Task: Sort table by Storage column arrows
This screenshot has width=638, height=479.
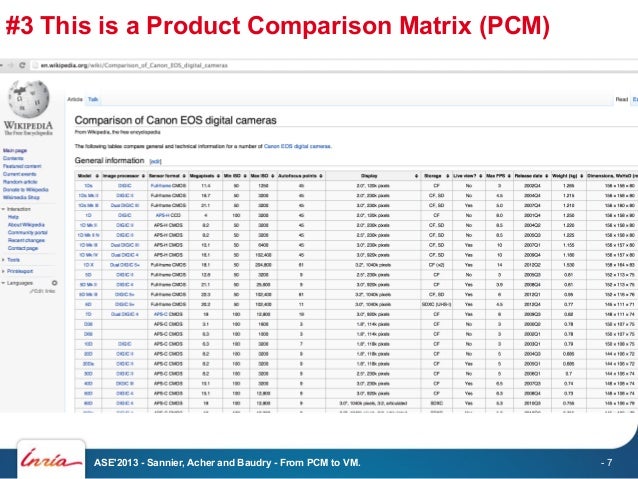Action: [448, 176]
